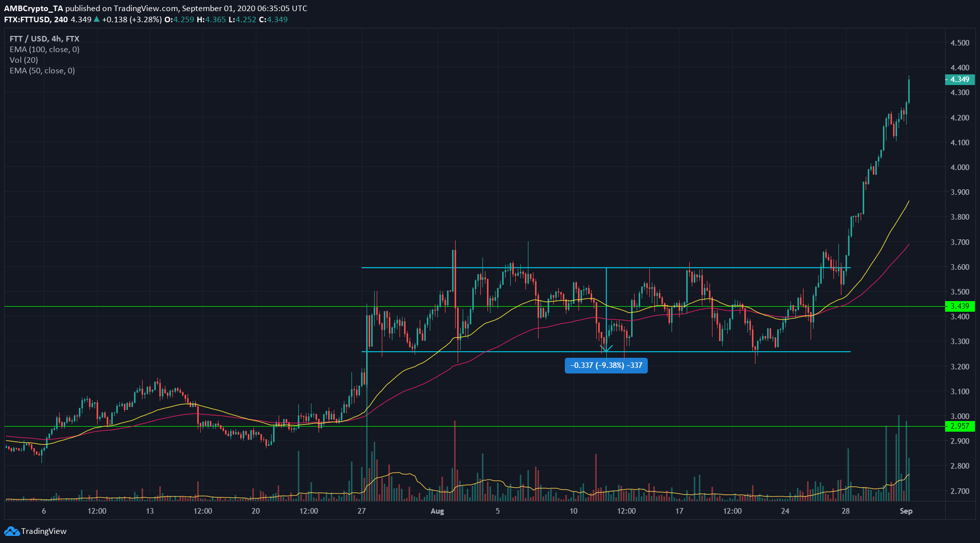Click the Aug date label on time axis
This screenshot has width=980, height=543.
[x=437, y=511]
